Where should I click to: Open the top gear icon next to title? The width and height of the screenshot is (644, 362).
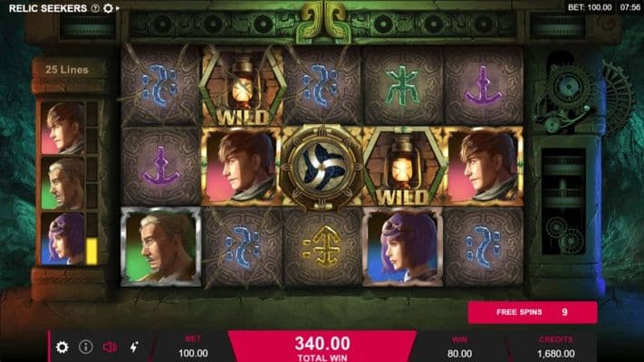click(108, 8)
